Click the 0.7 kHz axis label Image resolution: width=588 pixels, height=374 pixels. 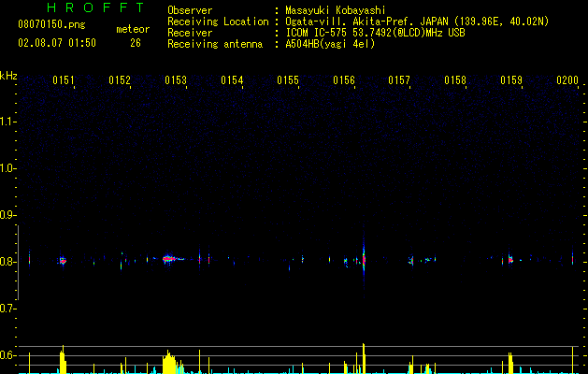point(7,309)
